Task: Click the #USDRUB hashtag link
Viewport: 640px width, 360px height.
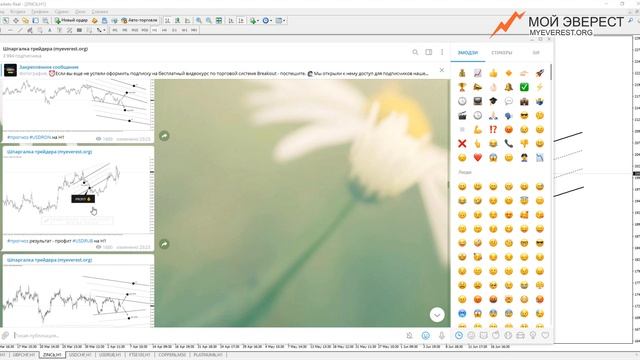Action: [x=83, y=241]
